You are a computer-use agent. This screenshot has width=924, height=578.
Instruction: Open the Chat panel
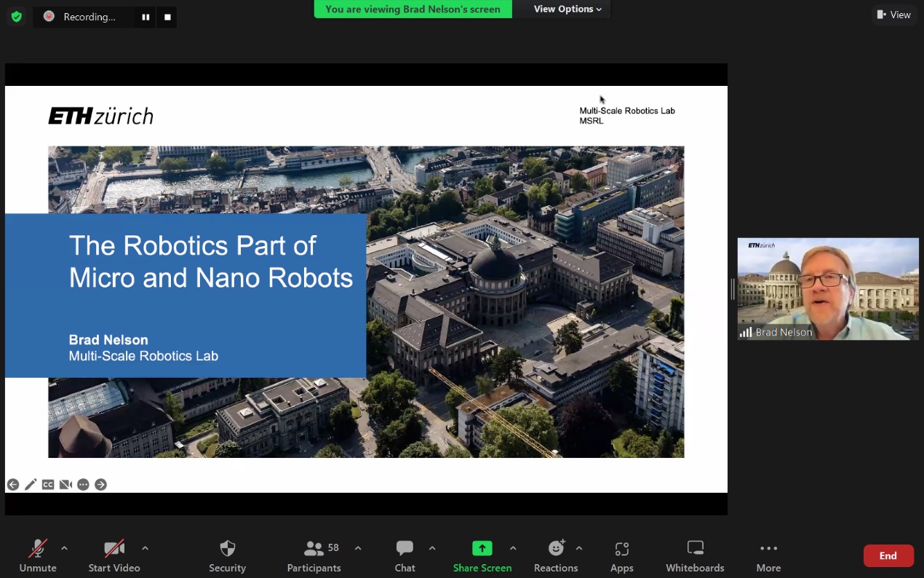[x=405, y=555]
